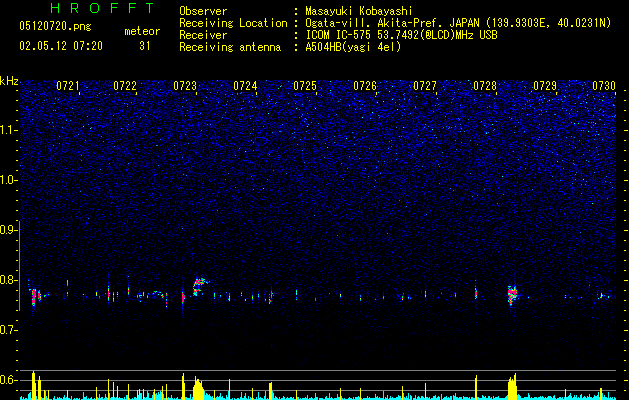This screenshot has width=629, height=400.
Task: Click the 0721 time marker
Action: 67,85
